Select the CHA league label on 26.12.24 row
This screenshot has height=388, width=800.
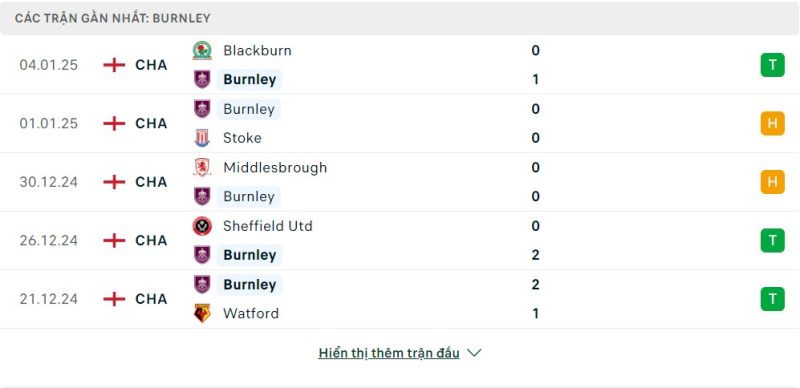151,240
